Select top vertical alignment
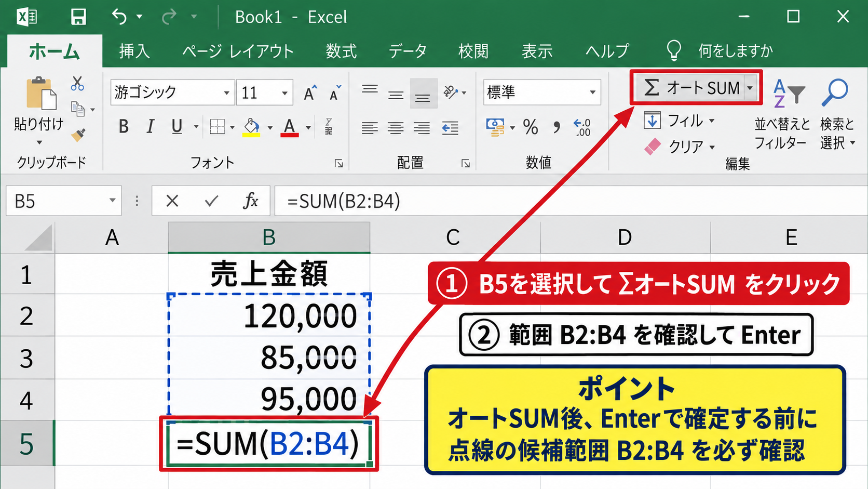This screenshot has height=489, width=868. pos(370,89)
